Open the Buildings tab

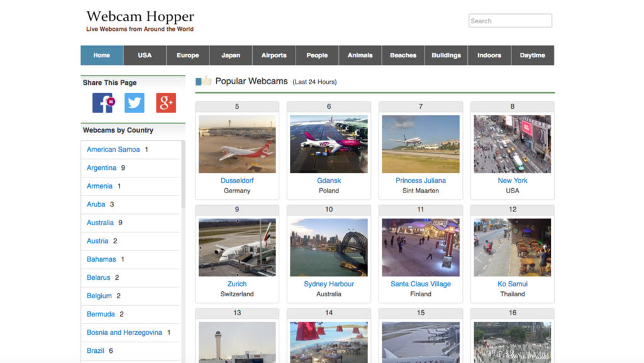tap(447, 55)
